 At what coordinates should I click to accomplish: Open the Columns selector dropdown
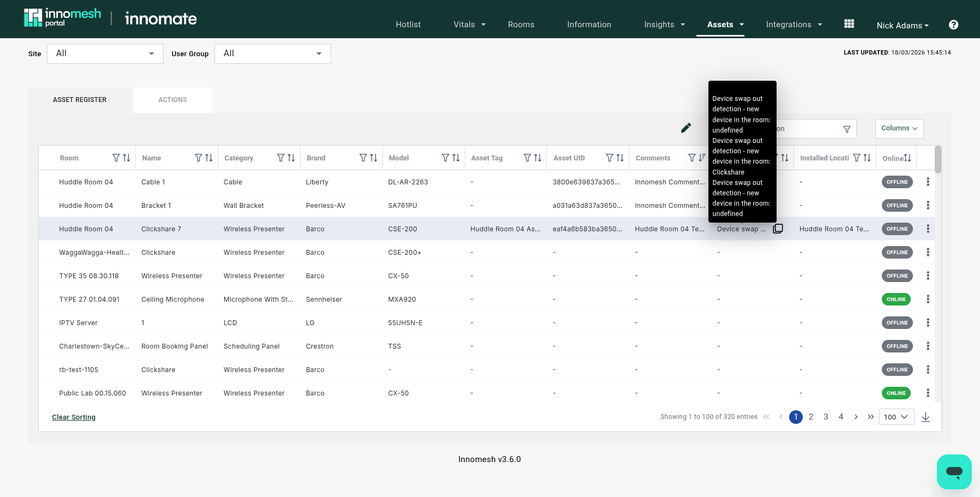(x=899, y=128)
